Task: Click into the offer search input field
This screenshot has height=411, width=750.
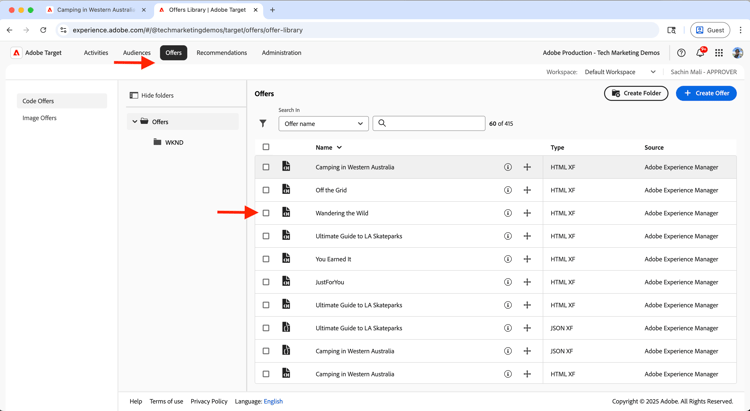Action: (x=429, y=123)
